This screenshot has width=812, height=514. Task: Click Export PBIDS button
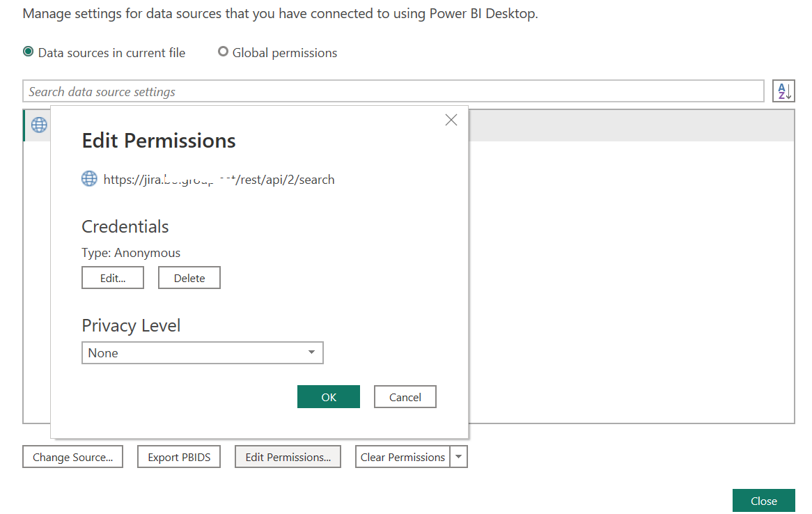tap(179, 457)
